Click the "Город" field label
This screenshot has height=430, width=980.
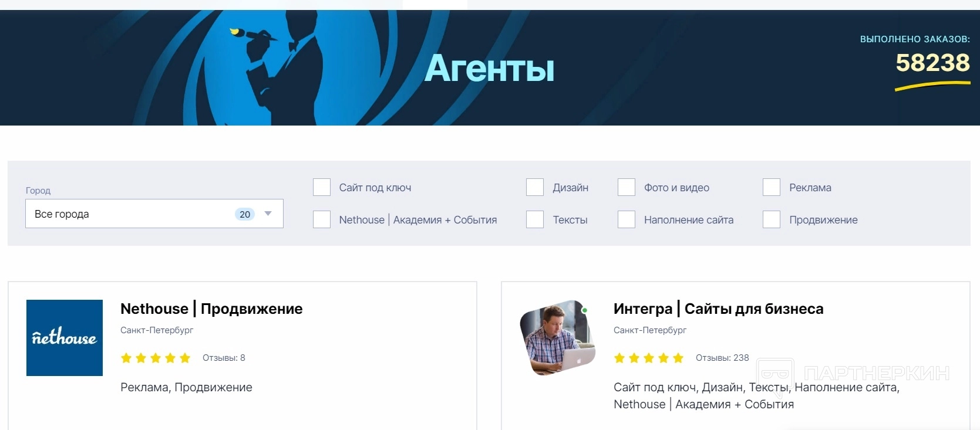tap(38, 191)
